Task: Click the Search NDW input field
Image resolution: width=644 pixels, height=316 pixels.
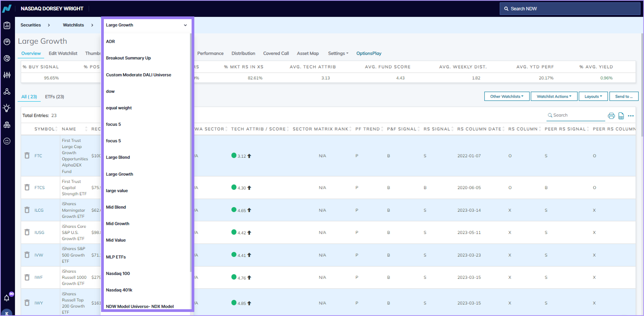Action: [570, 9]
